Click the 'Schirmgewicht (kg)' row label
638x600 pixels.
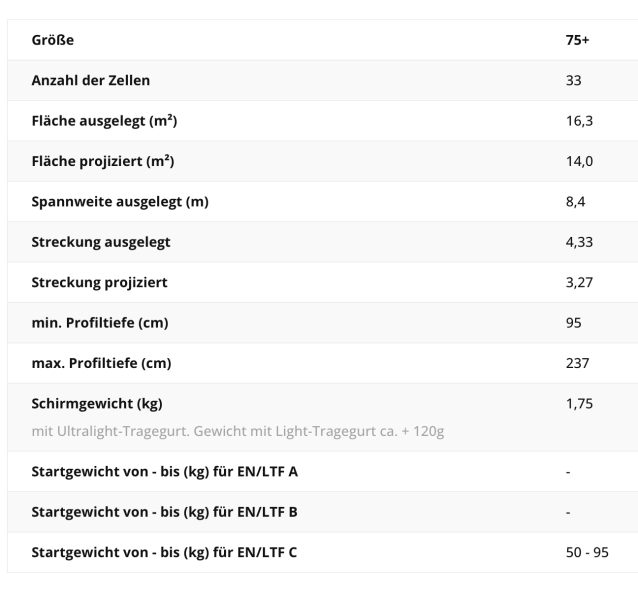pyautogui.click(x=96, y=404)
